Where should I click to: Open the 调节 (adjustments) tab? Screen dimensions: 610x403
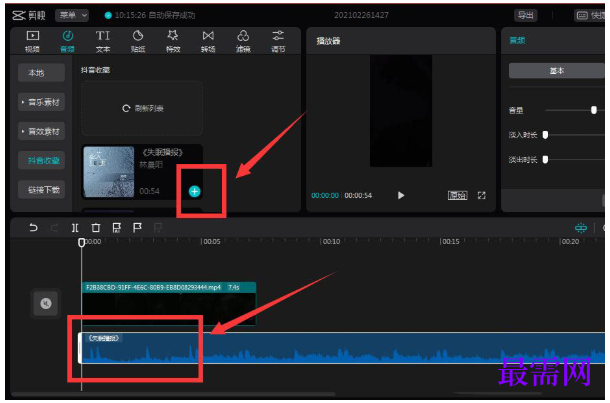[x=278, y=42]
